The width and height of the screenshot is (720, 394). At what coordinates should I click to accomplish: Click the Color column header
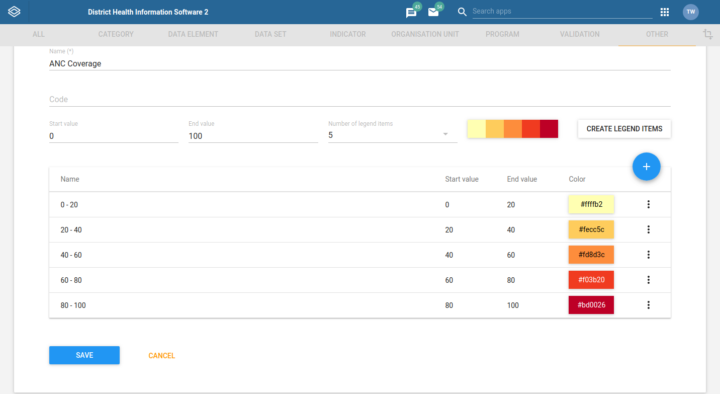click(x=577, y=179)
